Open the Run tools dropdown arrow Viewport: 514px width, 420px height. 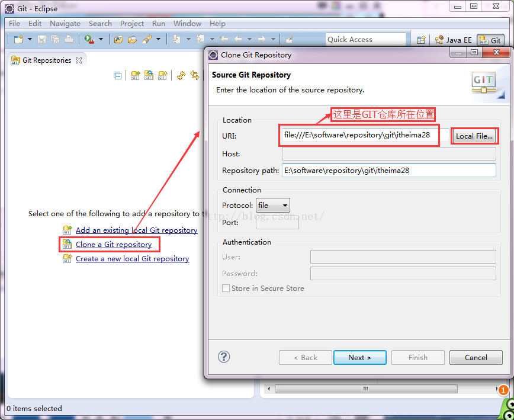click(101, 39)
